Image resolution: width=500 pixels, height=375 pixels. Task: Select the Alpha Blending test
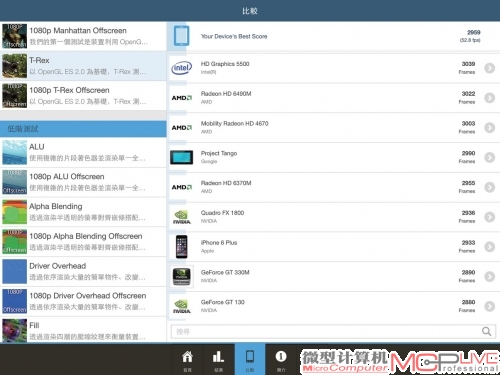click(x=83, y=212)
